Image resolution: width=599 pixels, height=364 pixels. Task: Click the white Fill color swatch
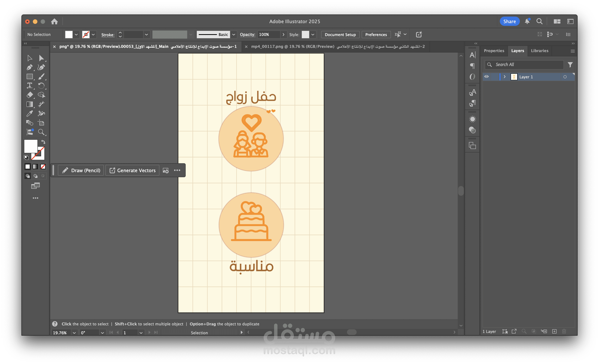point(31,146)
